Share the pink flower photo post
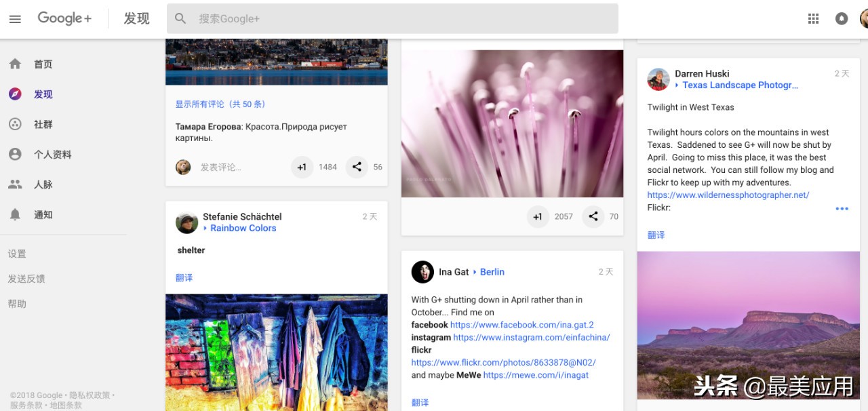This screenshot has width=868, height=411. click(x=593, y=217)
